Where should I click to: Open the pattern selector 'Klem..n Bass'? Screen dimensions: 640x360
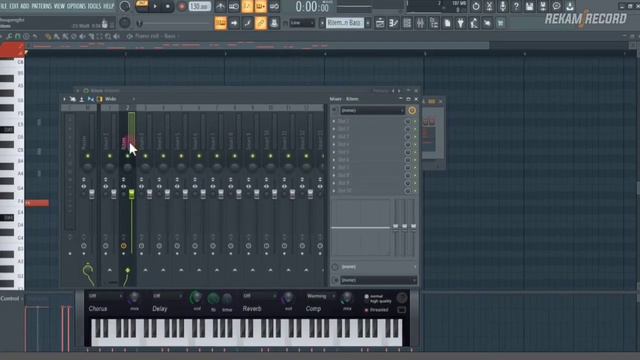coord(345,23)
